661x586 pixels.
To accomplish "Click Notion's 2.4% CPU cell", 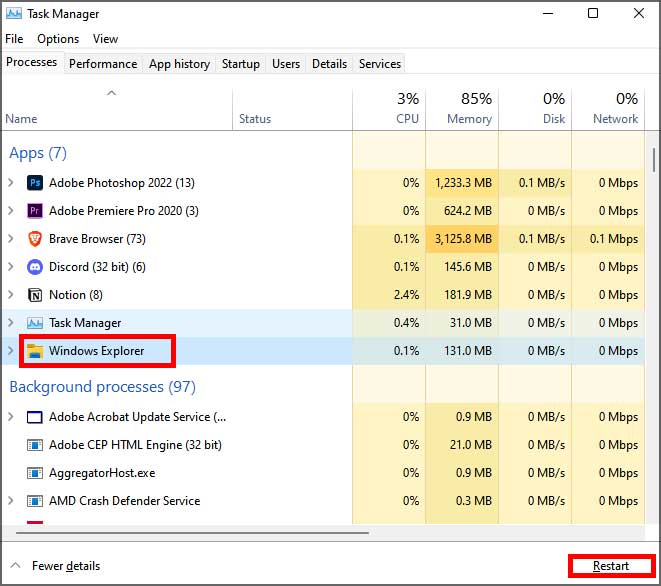I will [389, 295].
